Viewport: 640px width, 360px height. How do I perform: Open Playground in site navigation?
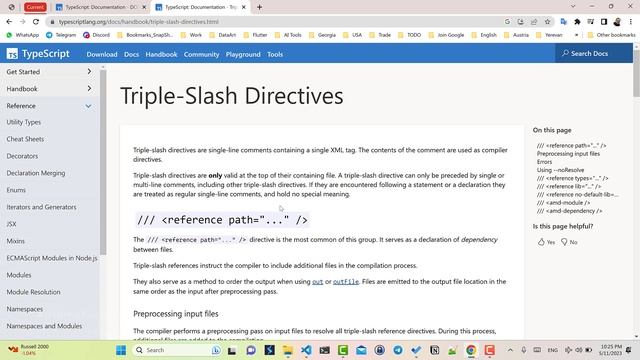click(x=243, y=54)
